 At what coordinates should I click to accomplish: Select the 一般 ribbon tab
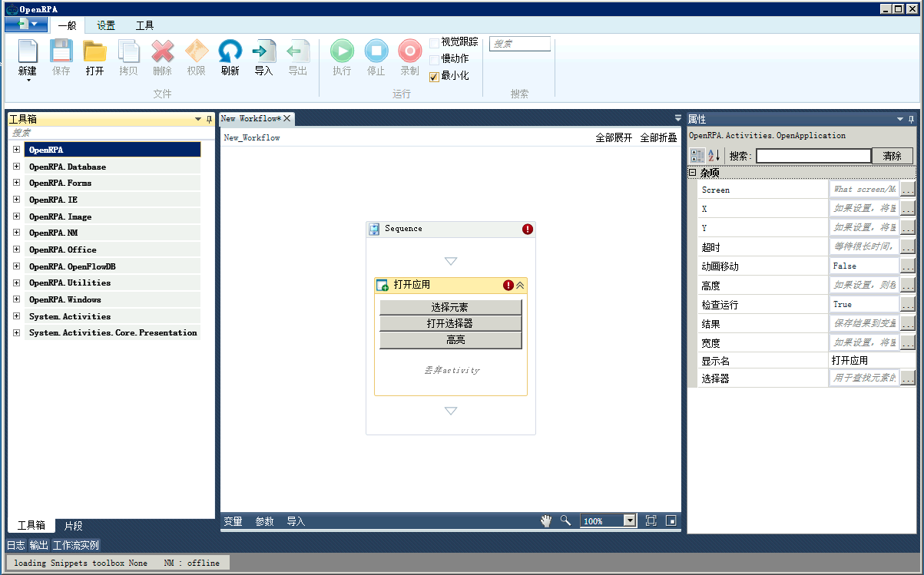(x=68, y=25)
